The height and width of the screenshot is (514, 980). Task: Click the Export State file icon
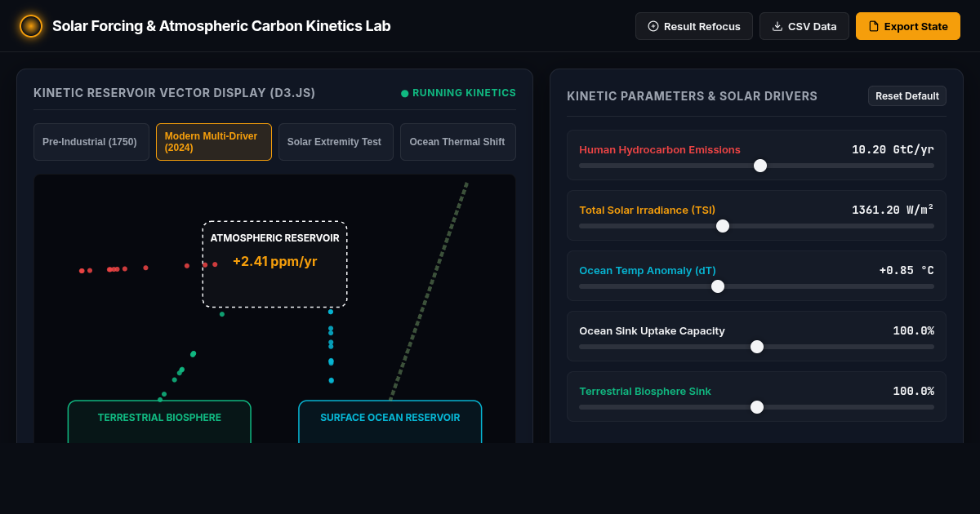pos(874,26)
